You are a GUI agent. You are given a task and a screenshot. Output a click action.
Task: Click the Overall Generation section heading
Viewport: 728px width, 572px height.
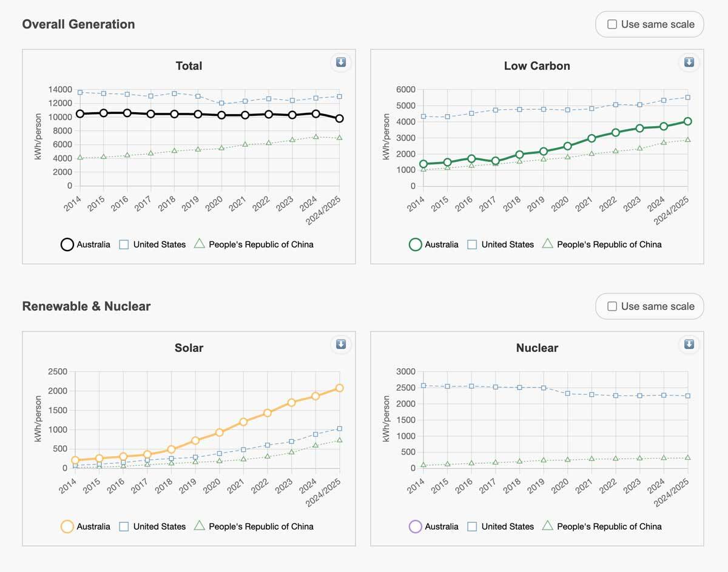pos(78,24)
